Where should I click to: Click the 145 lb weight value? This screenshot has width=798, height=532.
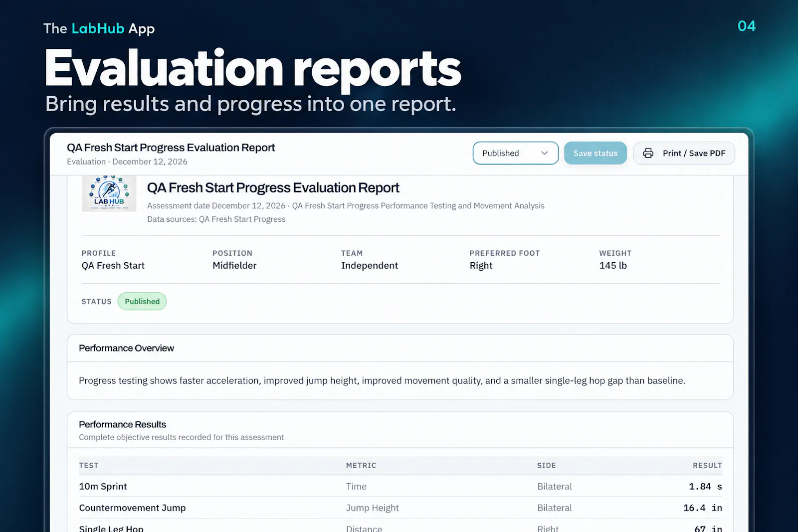(x=613, y=266)
